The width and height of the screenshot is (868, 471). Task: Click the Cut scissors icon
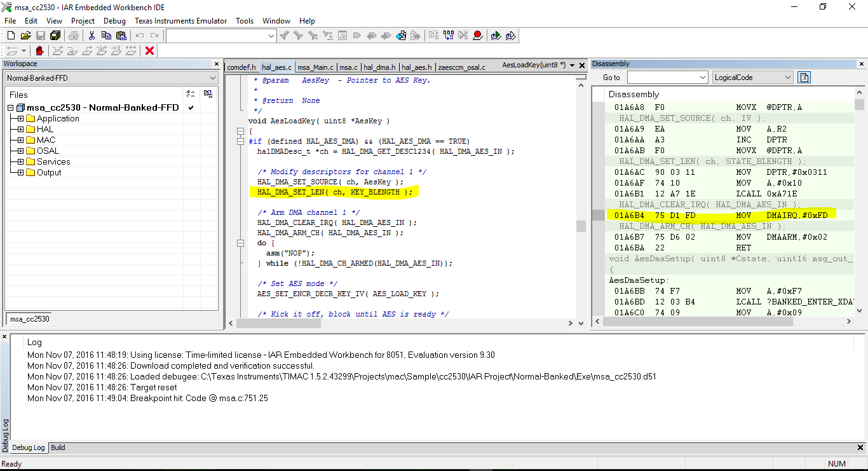tap(92, 36)
